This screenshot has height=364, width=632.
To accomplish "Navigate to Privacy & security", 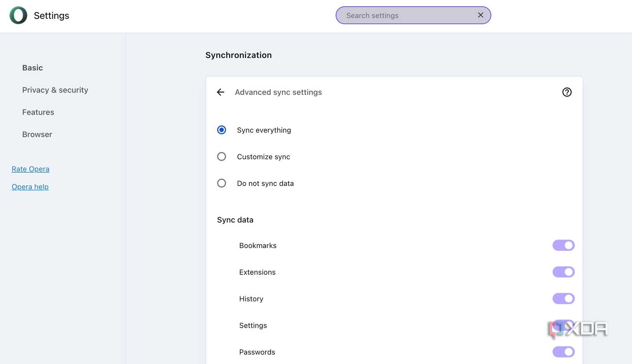I will click(55, 90).
